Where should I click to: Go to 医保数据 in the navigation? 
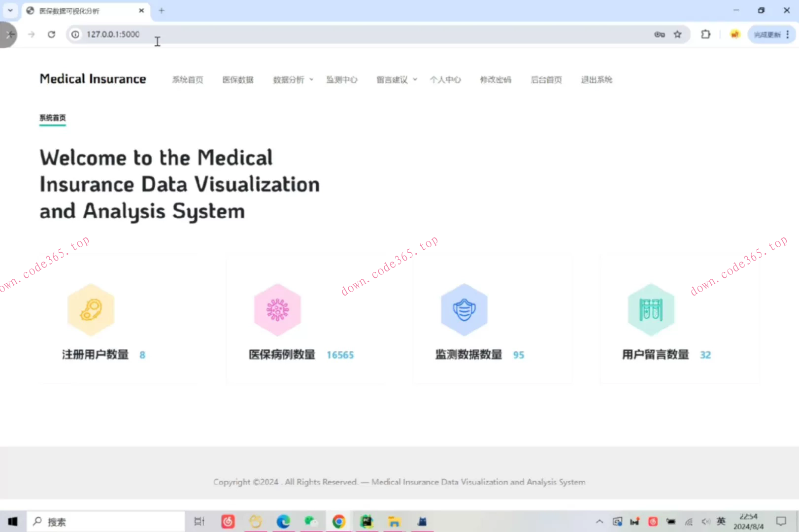(238, 80)
